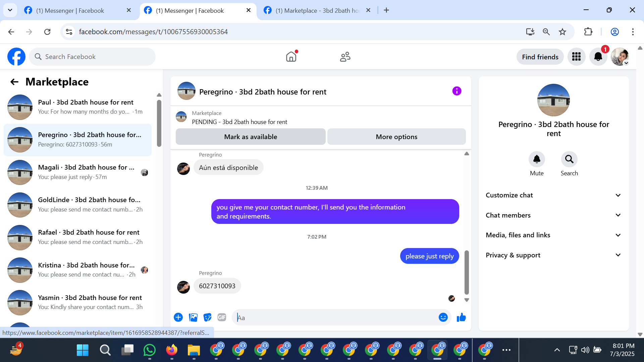Expand Media, files and links section
The height and width of the screenshot is (362, 644).
[x=553, y=235]
